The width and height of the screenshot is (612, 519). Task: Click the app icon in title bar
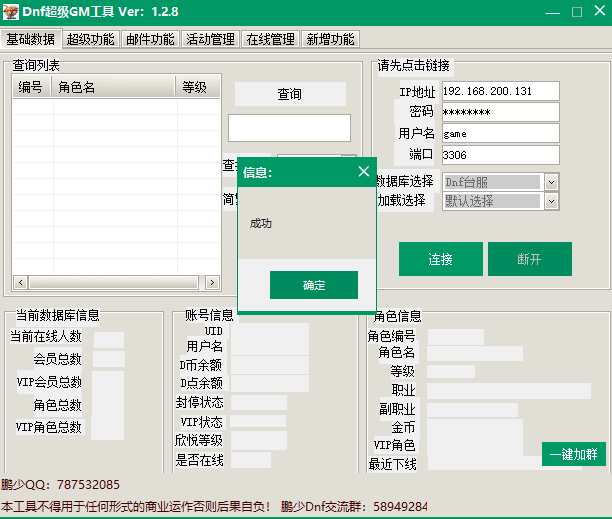coord(11,12)
